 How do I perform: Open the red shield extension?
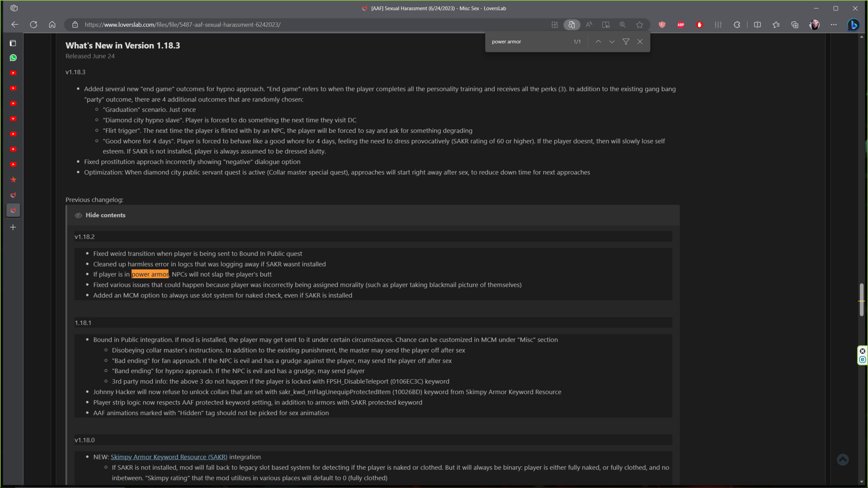[x=662, y=25]
